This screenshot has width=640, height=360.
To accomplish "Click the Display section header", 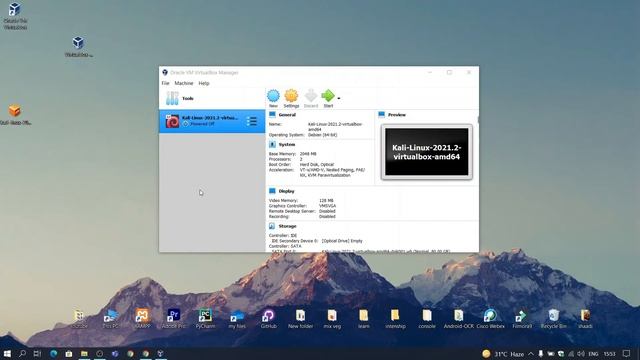I will click(x=286, y=191).
